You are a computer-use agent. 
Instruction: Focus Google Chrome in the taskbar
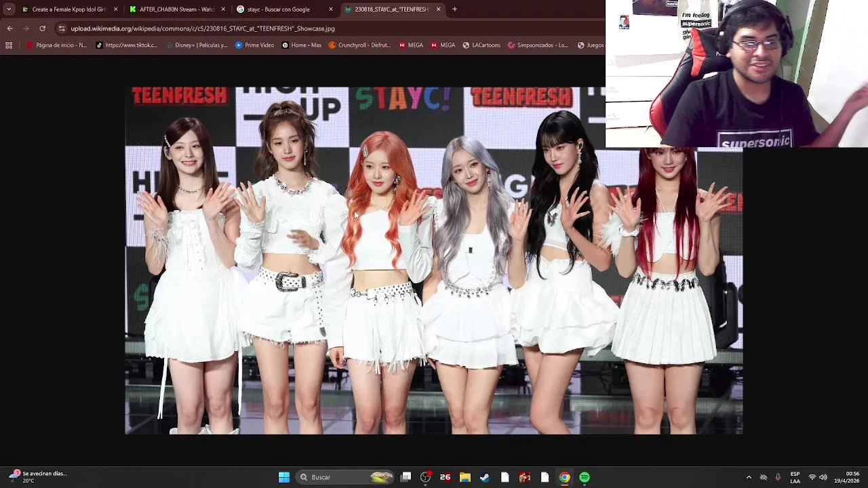pos(564,477)
